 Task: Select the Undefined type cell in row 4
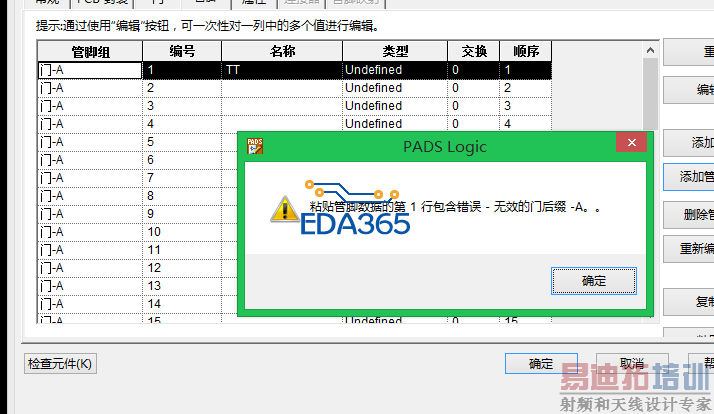pyautogui.click(x=395, y=124)
